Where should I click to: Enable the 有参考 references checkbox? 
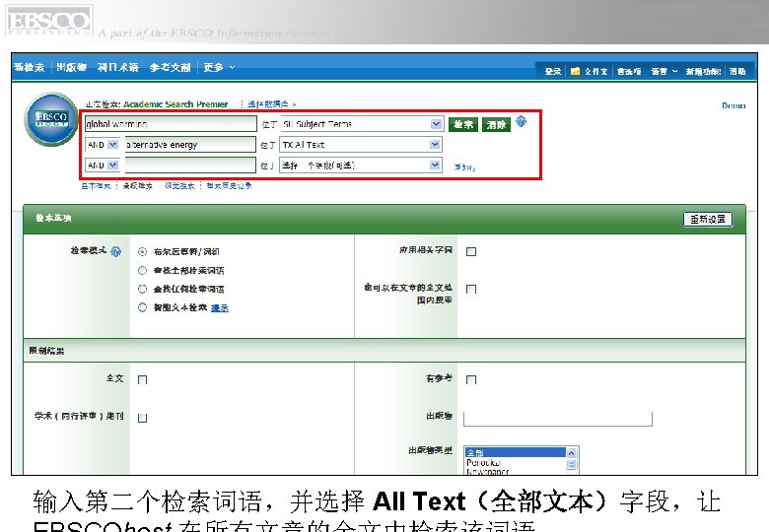pyautogui.click(x=471, y=379)
